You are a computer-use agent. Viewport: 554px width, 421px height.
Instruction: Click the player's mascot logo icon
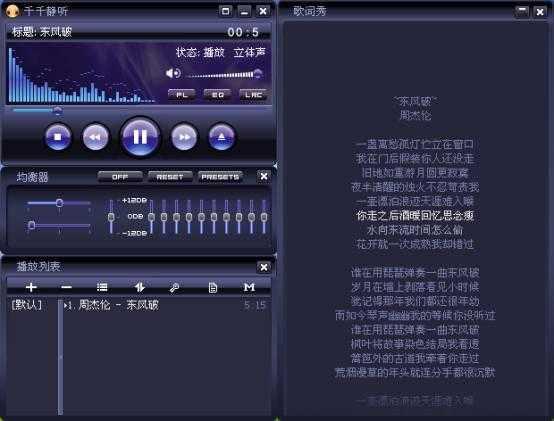click(12, 11)
